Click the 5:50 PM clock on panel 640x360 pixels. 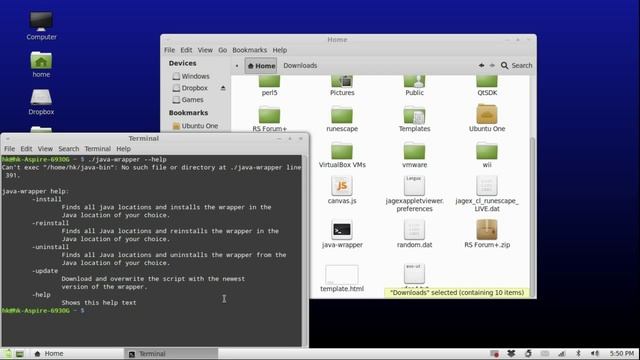click(x=622, y=353)
